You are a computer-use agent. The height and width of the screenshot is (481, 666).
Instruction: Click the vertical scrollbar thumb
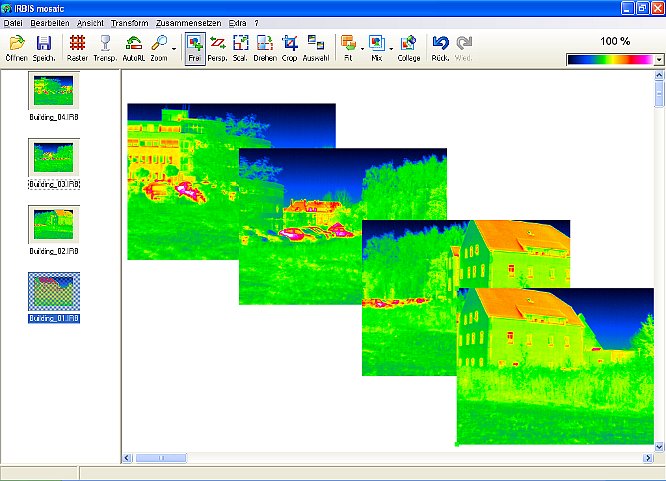pos(659,94)
